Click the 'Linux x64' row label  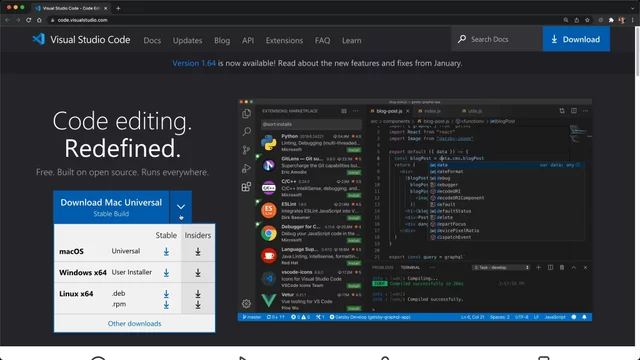(76, 294)
